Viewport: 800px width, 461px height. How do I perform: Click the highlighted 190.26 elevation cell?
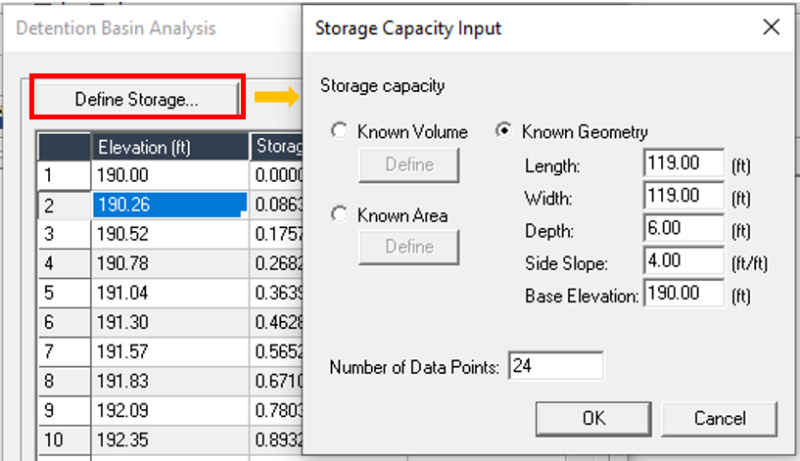point(169,205)
